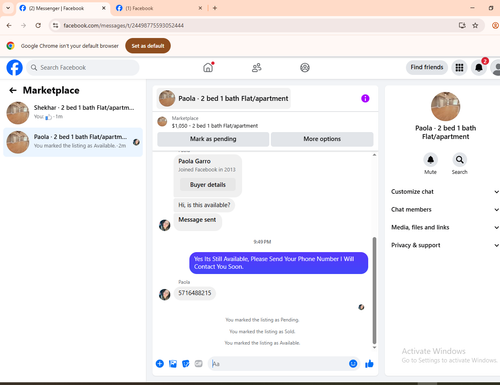Screen dimensions: 500x385
Task: Open new browser tab with plus
Action: coord(215,8)
